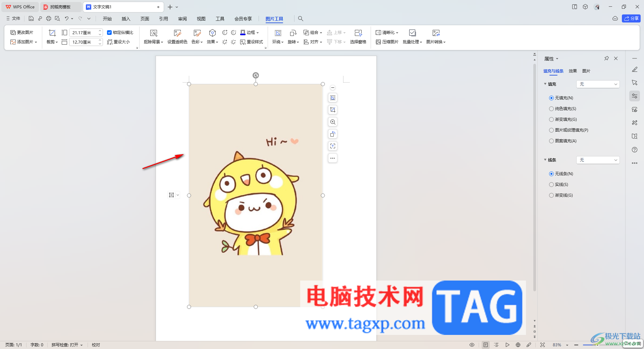Open the 色彩 color adjustment icon

[x=197, y=33]
